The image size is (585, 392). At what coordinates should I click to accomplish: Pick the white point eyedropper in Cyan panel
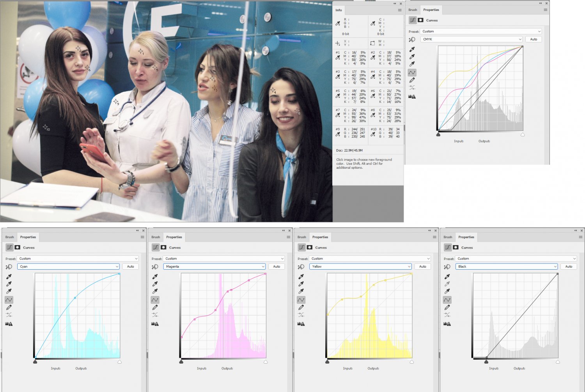9,291
